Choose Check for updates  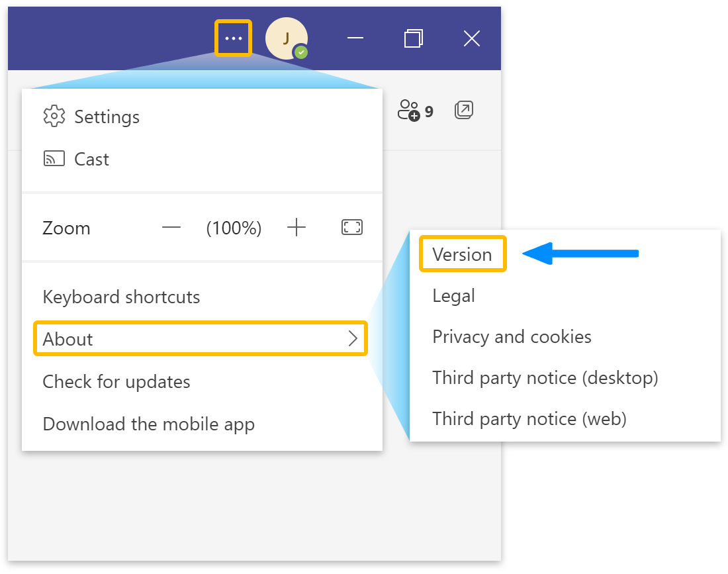click(116, 381)
